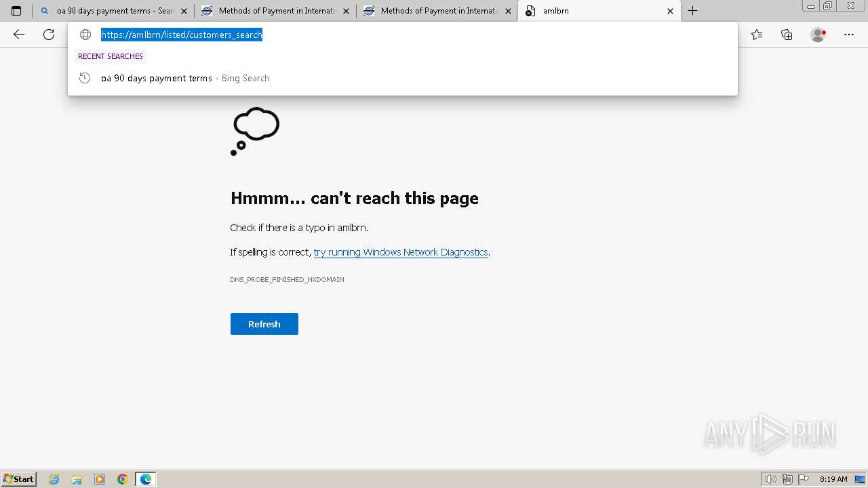This screenshot has height=488, width=868.
Task: Click the 'try running Windows Network Diagnostics' link
Action: (401, 252)
